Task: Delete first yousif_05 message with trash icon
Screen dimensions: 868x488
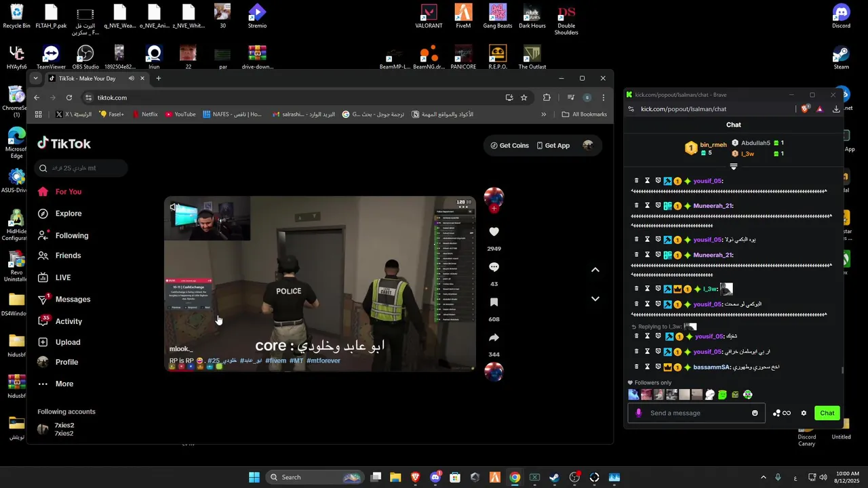Action: tap(637, 181)
